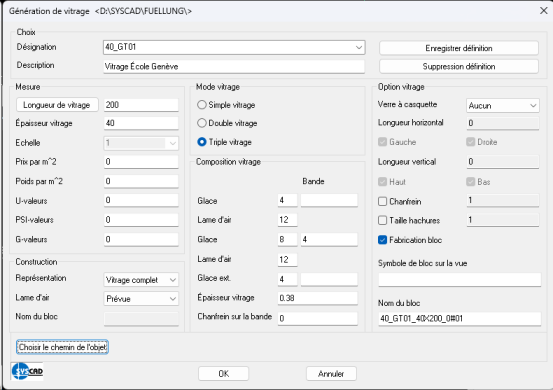Select Triple vitrage radio button
The width and height of the screenshot is (553, 390).
(202, 142)
